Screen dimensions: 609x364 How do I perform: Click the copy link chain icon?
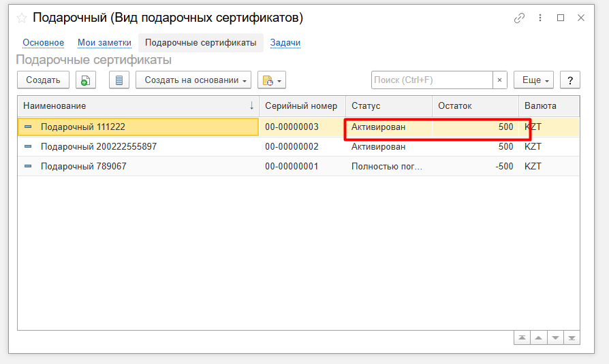(519, 18)
